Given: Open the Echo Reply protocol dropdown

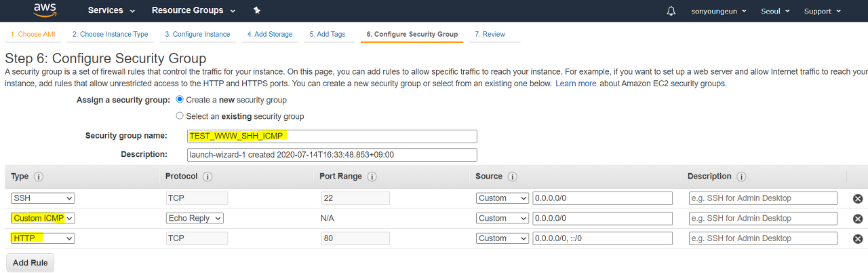Looking at the screenshot, I should pos(195,218).
